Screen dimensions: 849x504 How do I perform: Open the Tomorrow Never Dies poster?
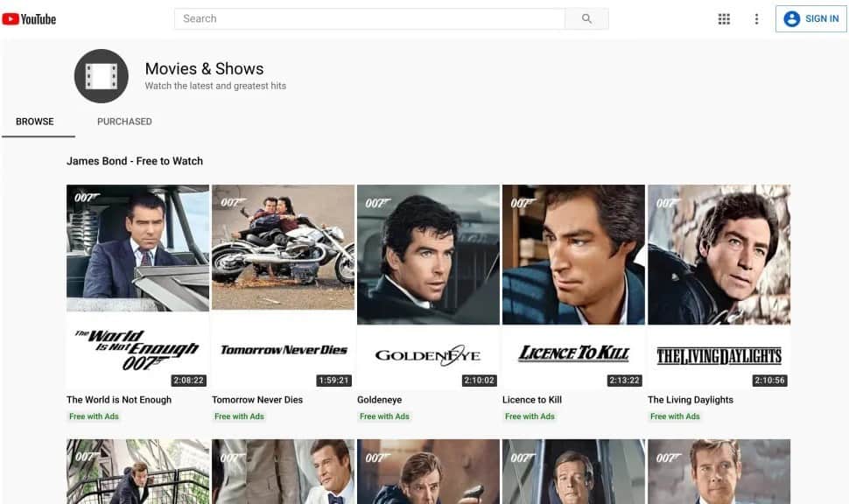click(283, 285)
